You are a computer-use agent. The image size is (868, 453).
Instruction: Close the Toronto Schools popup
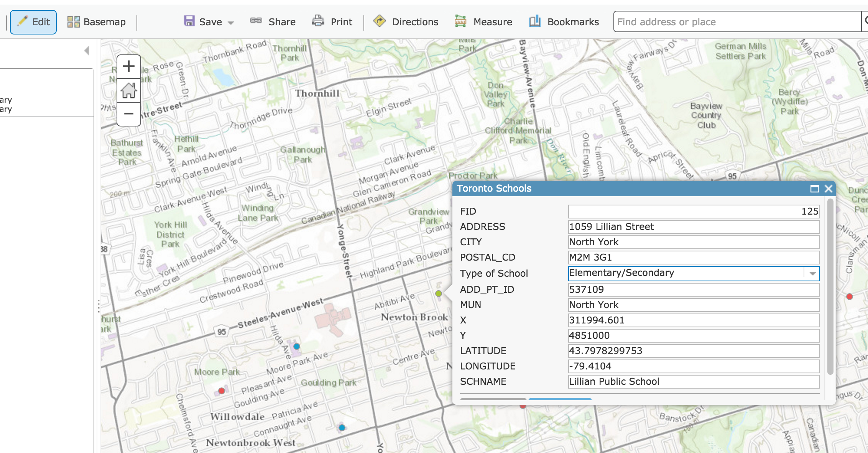(x=829, y=189)
